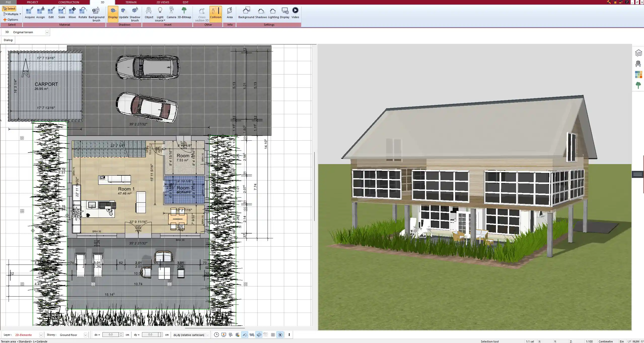Toggle the grid display icon
Image resolution: width=644 pixels, height=343 pixels.
tap(273, 335)
